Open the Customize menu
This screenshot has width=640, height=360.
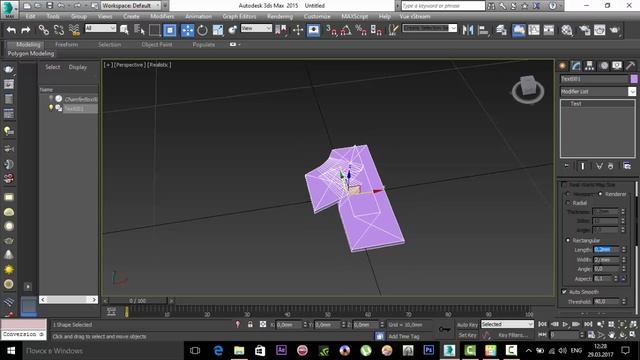[317, 16]
